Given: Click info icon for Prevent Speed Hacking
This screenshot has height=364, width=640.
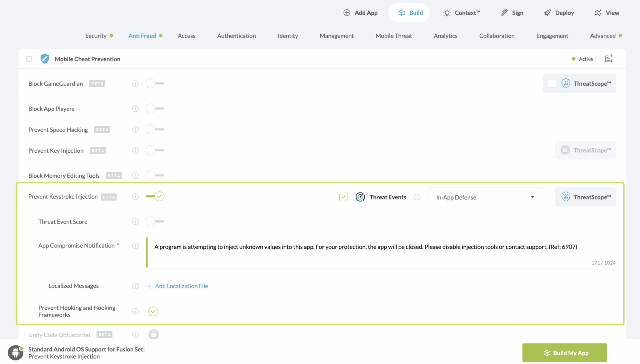Looking at the screenshot, I should (x=135, y=130).
